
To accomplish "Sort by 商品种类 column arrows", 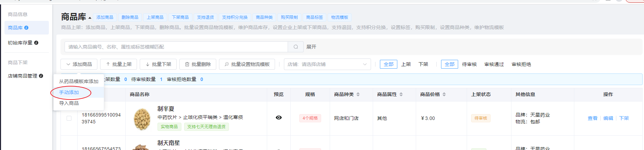I will tap(358, 94).
